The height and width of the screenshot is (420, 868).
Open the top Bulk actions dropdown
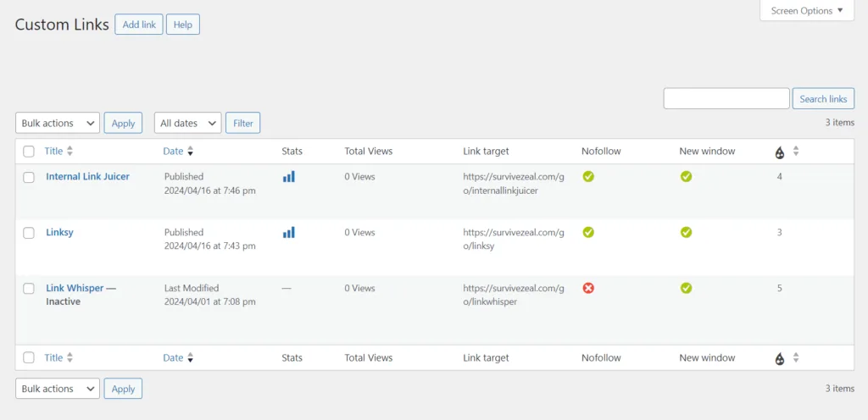point(58,123)
